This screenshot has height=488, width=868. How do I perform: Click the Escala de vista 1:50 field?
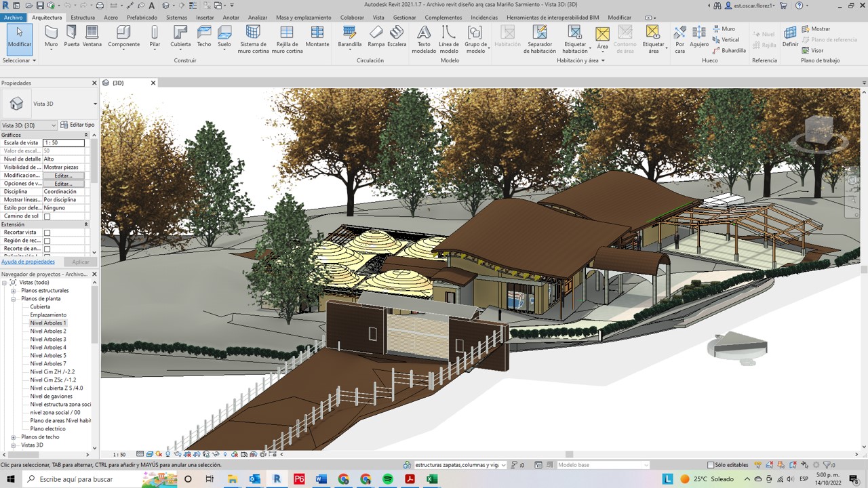click(64, 143)
